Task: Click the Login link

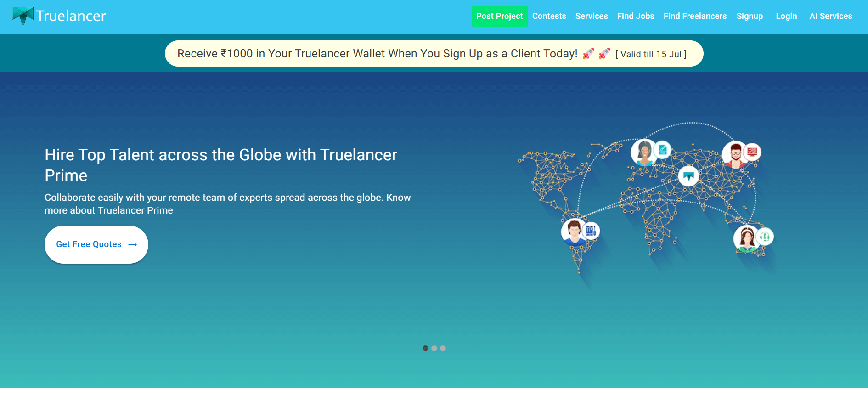Action: coord(786,16)
